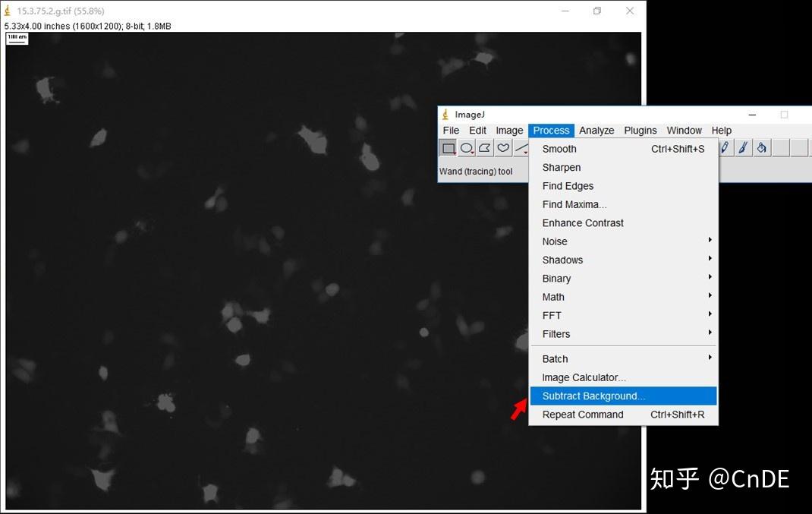Select the freehand selection tool
This screenshot has height=514, width=812.
(x=503, y=148)
